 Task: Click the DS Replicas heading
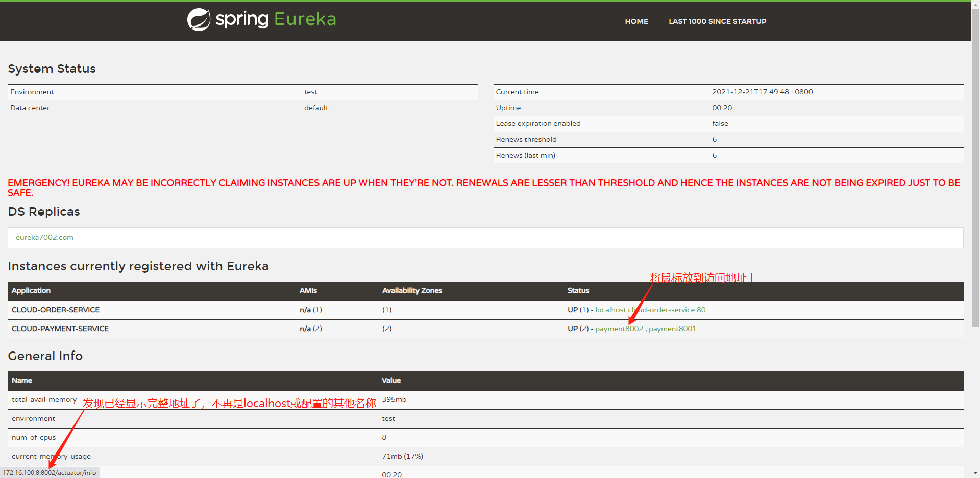(44, 212)
